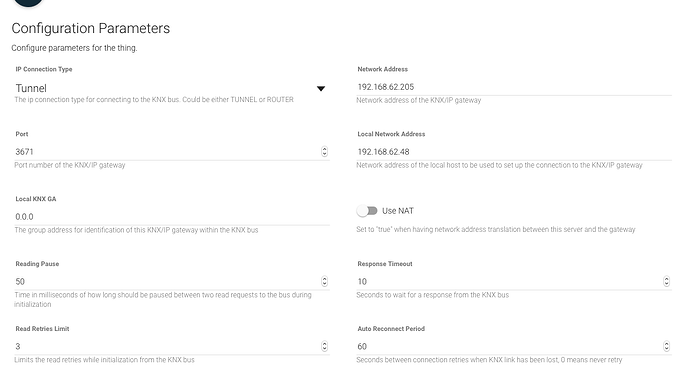The height and width of the screenshot is (366, 690).
Task: Adjust the Auto Reconnect Period stepper arrows
Action: [x=667, y=346]
